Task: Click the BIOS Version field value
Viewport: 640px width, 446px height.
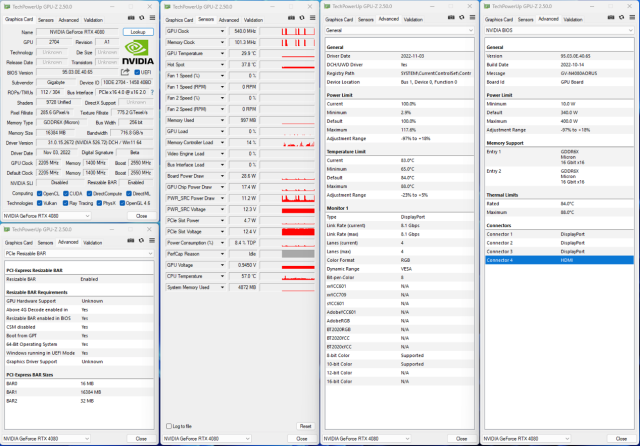Action: pyautogui.click(x=78, y=72)
